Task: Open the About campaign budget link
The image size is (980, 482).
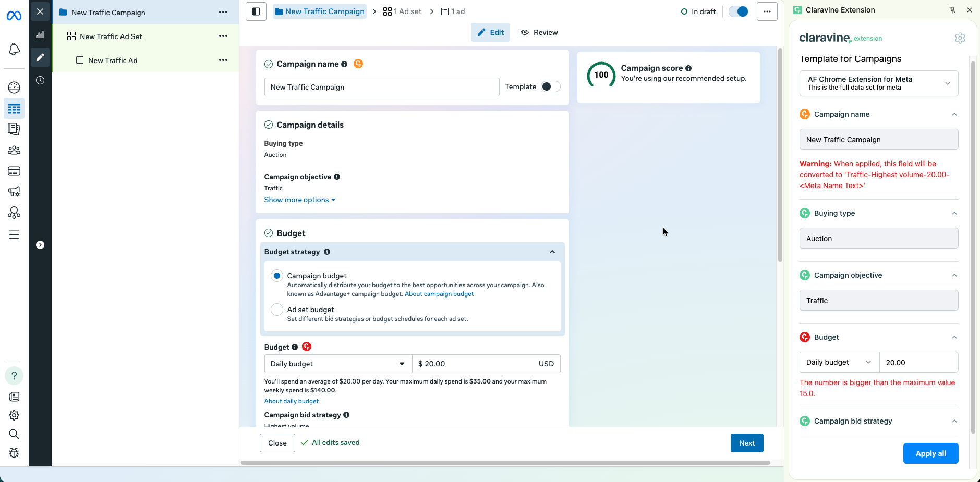Action: [439, 294]
